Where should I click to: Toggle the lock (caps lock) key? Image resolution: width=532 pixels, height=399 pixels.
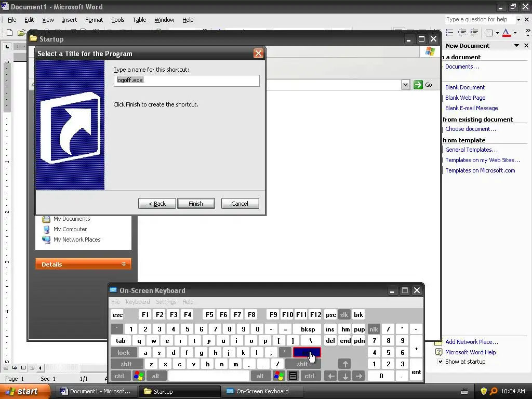[124, 353]
